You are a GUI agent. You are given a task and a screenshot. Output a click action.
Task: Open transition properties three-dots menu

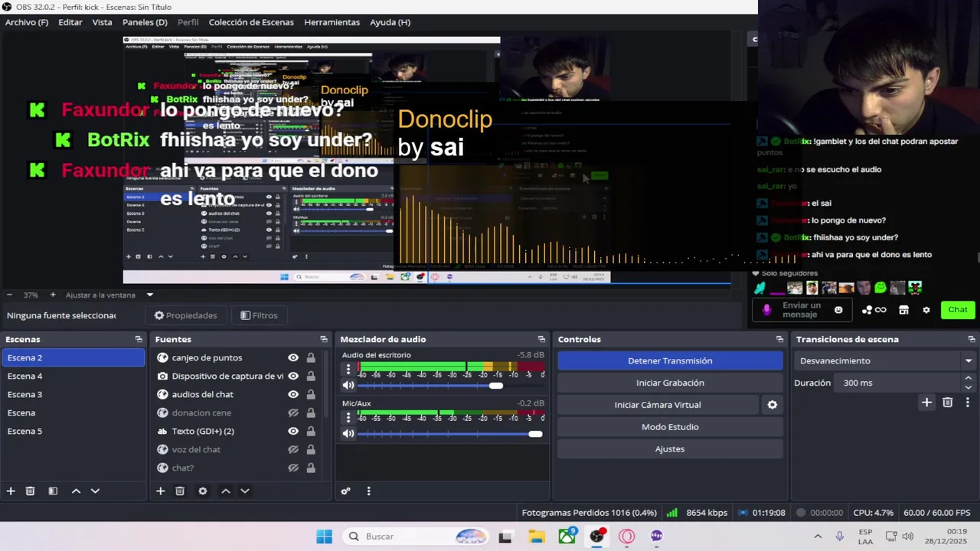[x=968, y=403]
